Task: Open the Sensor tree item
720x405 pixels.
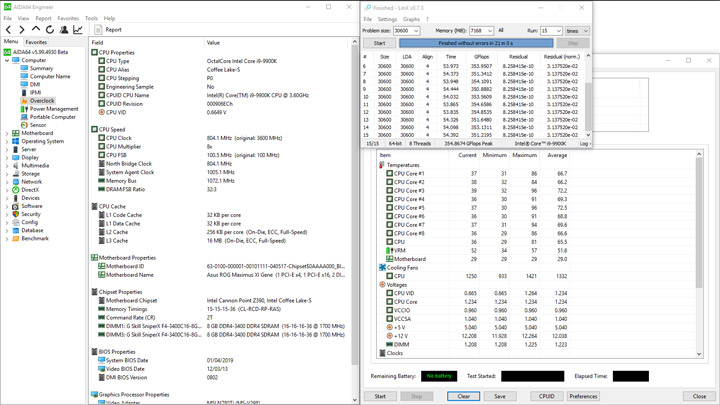Action: (38, 125)
